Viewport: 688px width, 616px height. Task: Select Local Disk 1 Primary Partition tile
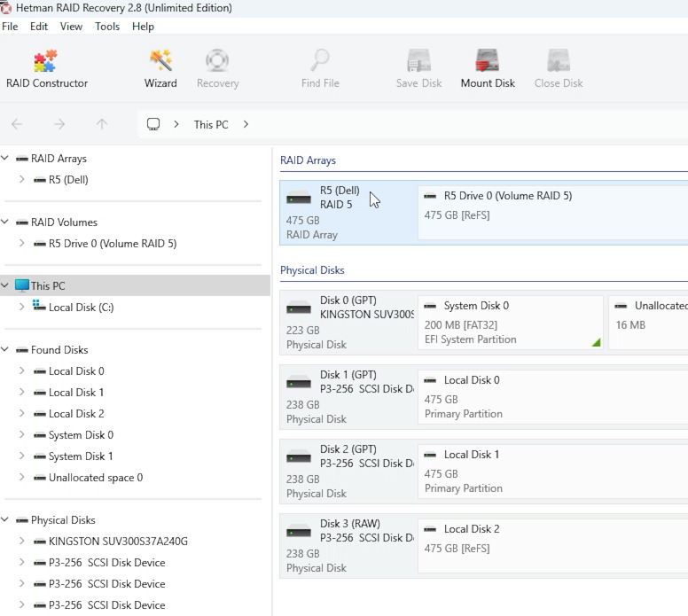click(553, 472)
